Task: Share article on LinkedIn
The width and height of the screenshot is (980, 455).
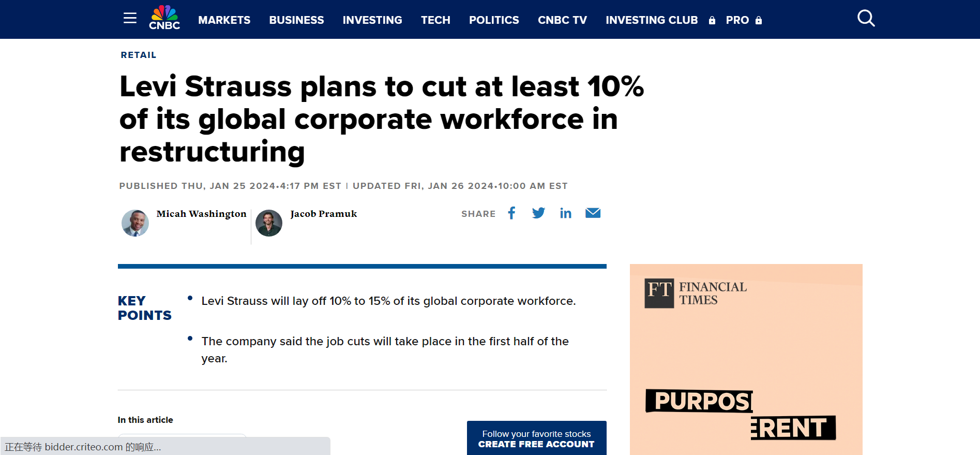Action: tap(566, 213)
